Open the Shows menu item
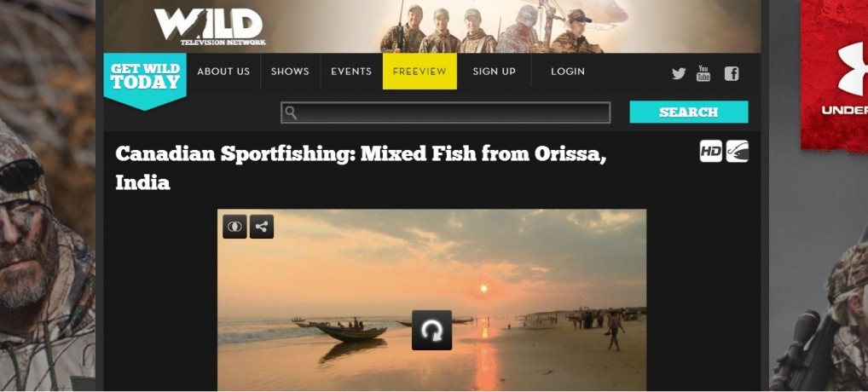This screenshot has height=392, width=868. [290, 72]
